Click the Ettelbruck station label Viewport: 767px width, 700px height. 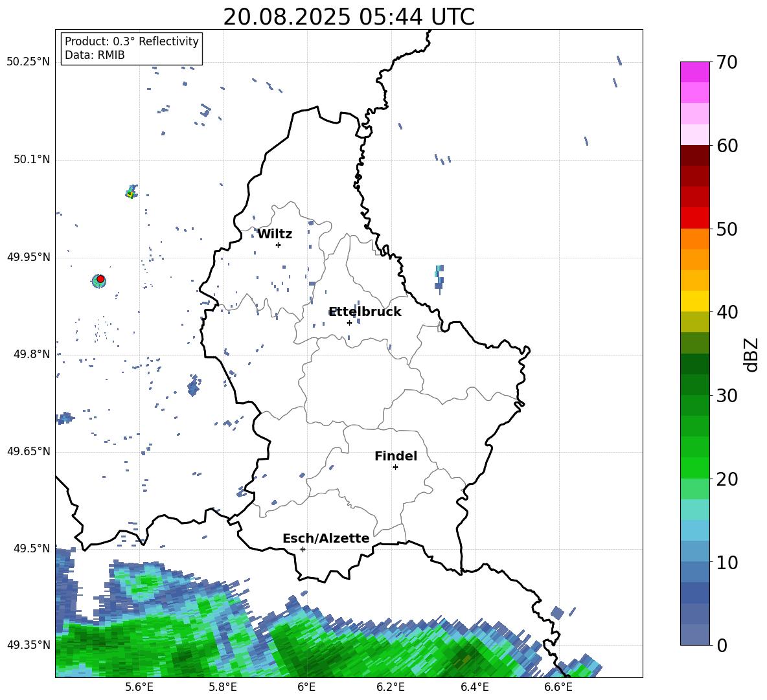click(365, 312)
